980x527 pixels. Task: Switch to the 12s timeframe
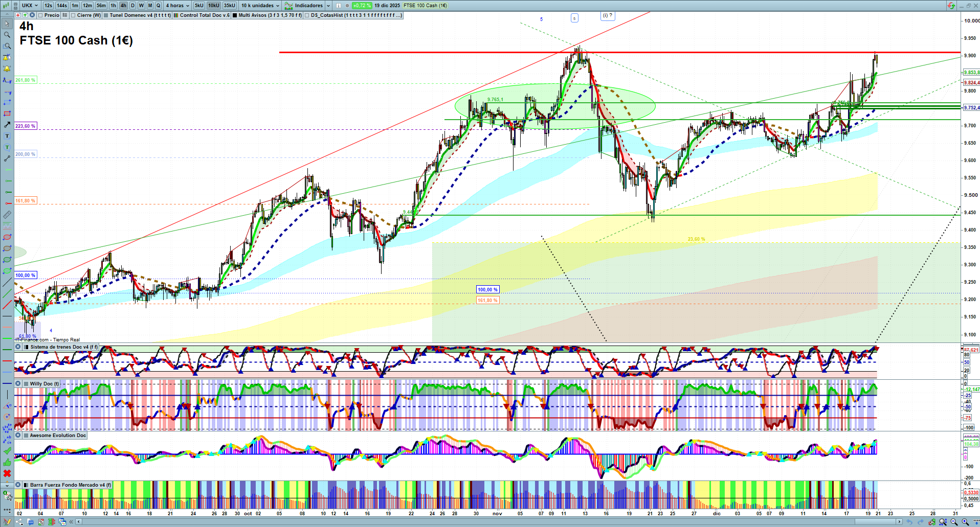click(x=49, y=6)
